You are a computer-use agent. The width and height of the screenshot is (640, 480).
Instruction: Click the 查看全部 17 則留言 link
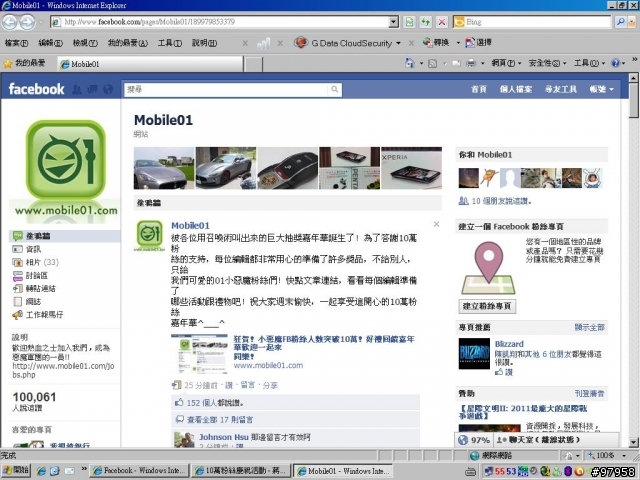(220, 419)
